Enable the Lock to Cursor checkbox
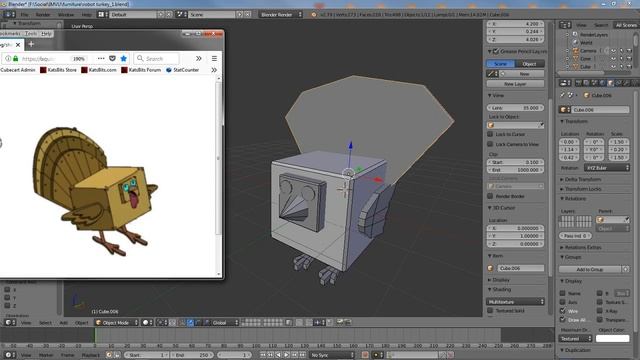The height and width of the screenshot is (360, 640). point(490,134)
